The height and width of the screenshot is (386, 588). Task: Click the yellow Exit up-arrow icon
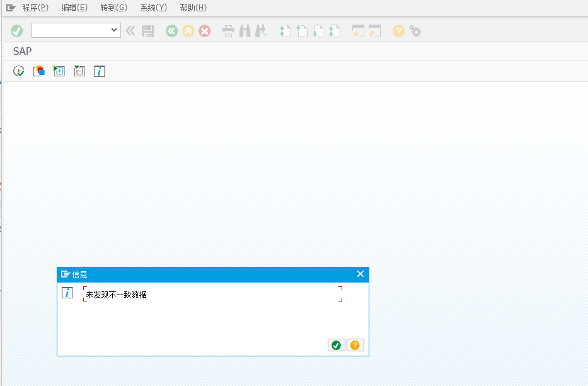pos(188,30)
